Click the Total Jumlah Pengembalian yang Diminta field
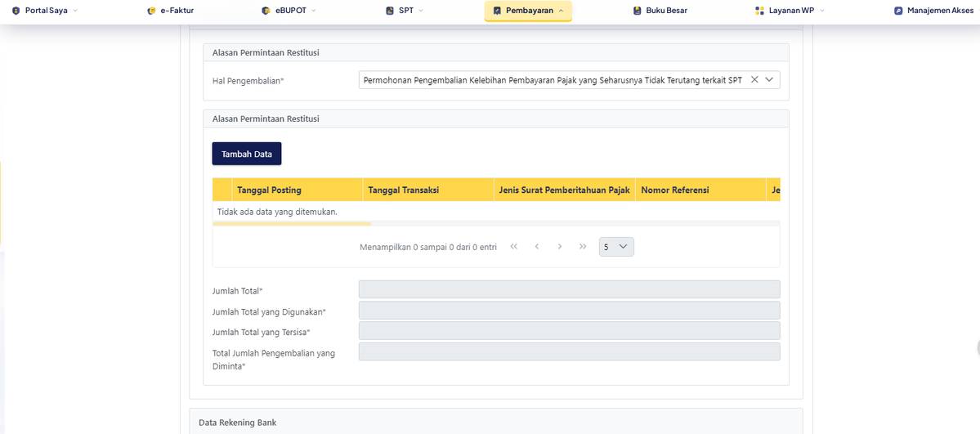 [570, 351]
